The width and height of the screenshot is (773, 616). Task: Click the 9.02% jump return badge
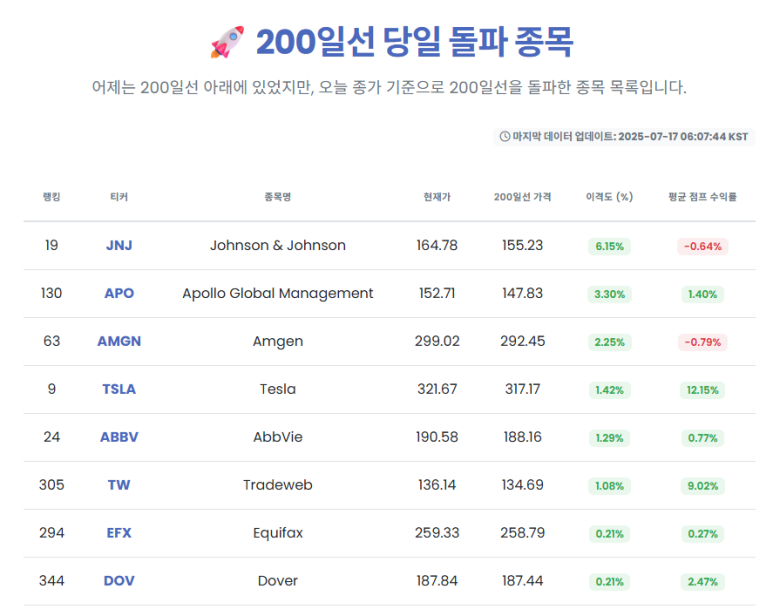pos(703,486)
